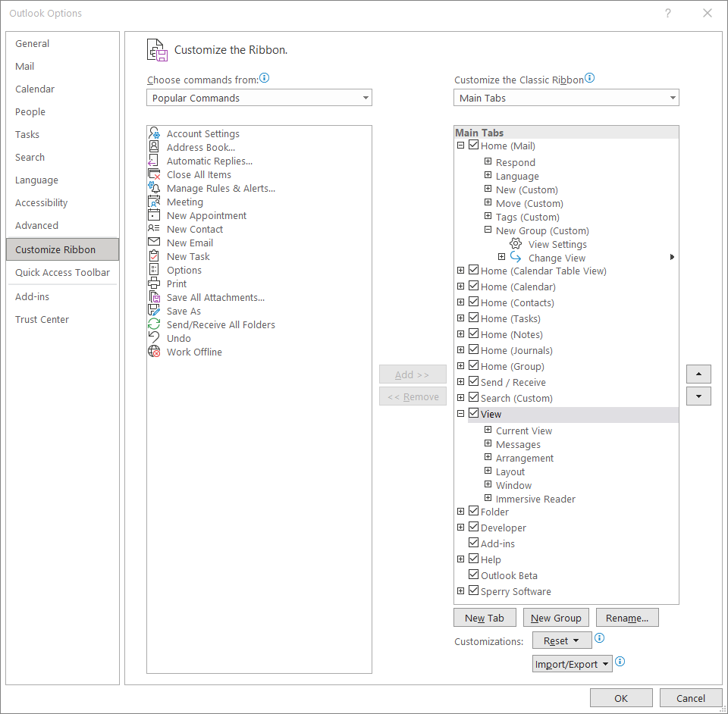Screen dimensions: 728x714
Task: Click the OK button
Action: (x=621, y=698)
